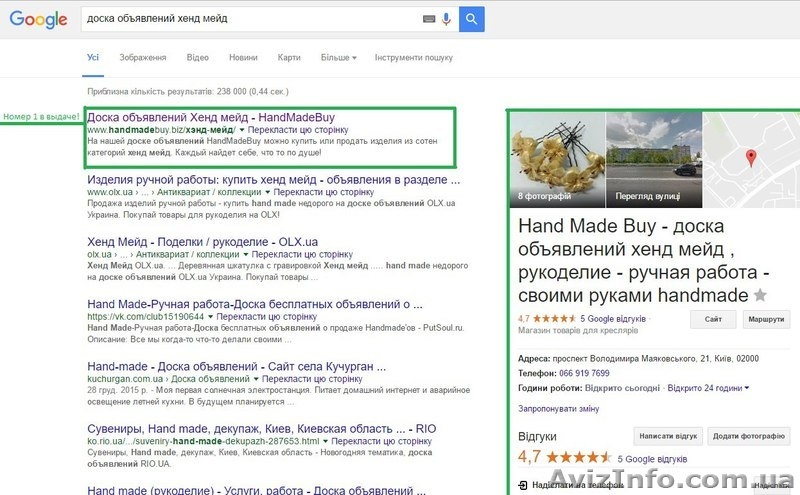Select the Усі tab
Viewport: 800px width, 495px height.
pos(93,57)
